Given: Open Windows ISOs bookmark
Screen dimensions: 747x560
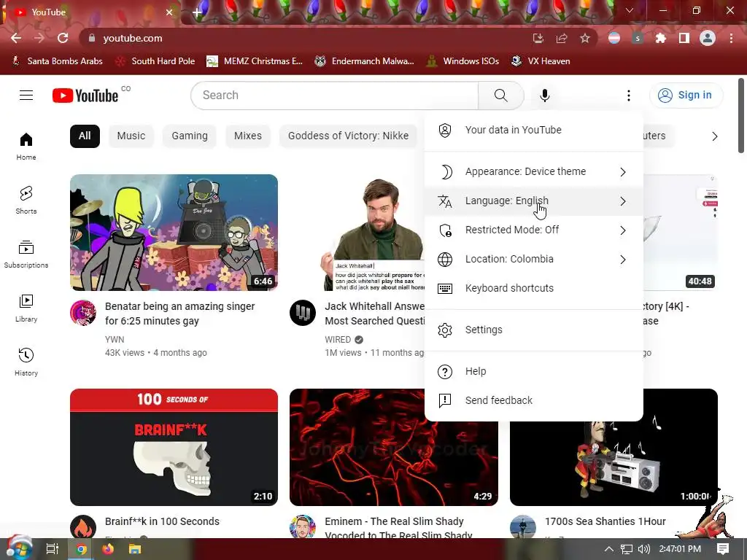Looking at the screenshot, I should pos(462,61).
